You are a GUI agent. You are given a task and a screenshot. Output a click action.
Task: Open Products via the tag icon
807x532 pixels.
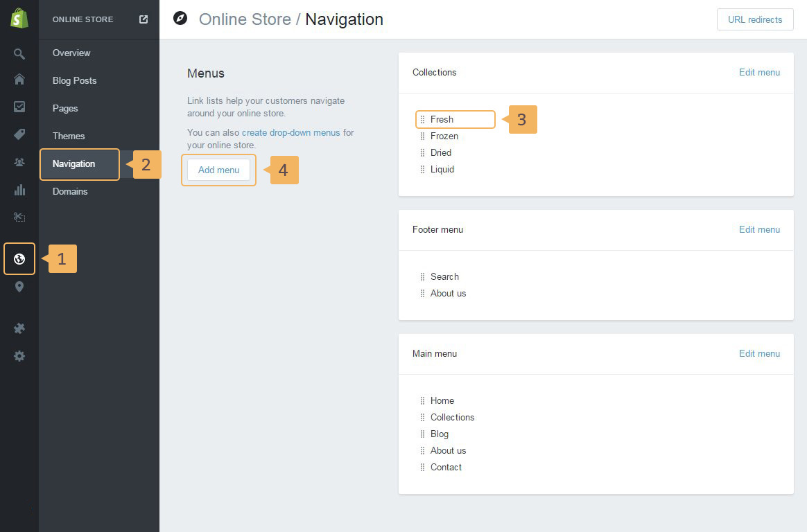tap(19, 134)
